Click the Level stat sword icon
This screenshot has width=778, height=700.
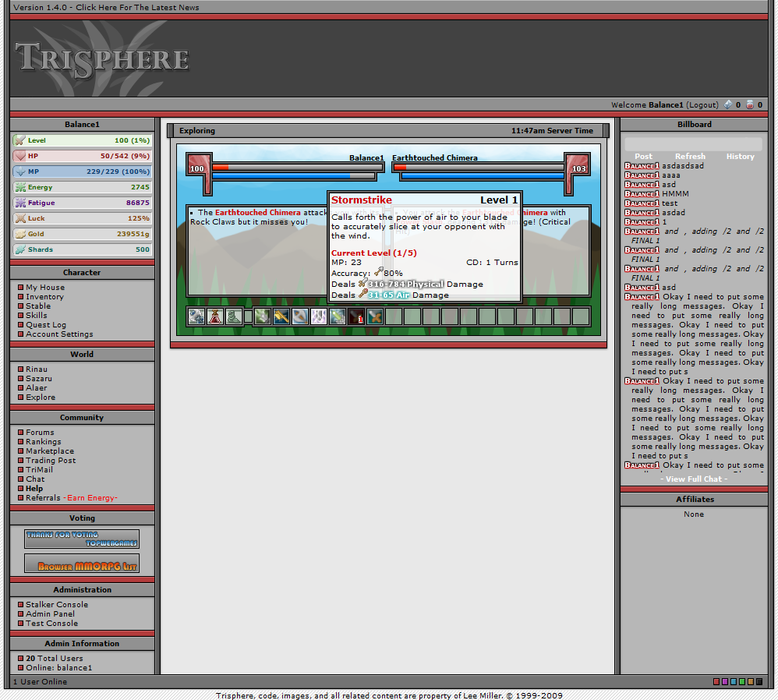(x=19, y=140)
